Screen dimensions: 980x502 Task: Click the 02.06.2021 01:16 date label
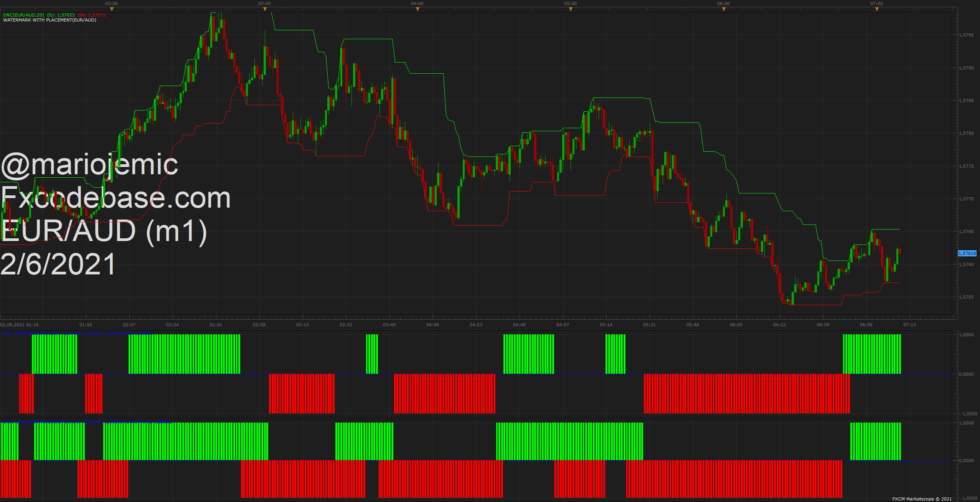click(x=20, y=325)
